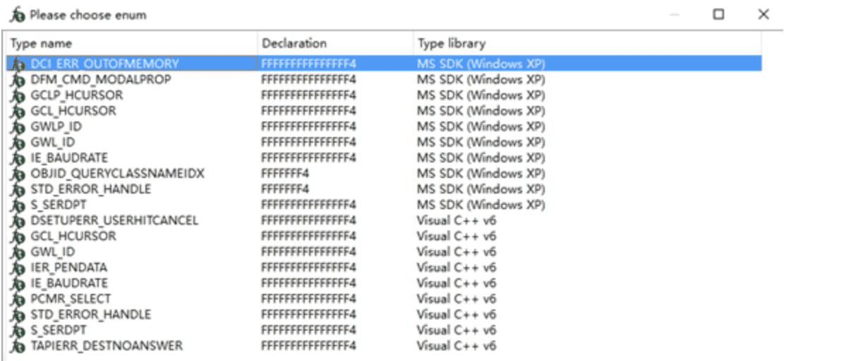Select the MS SDK IE_BAUDRATE enum row
Image resolution: width=868 pixels, height=361 pixels.
pos(69,158)
